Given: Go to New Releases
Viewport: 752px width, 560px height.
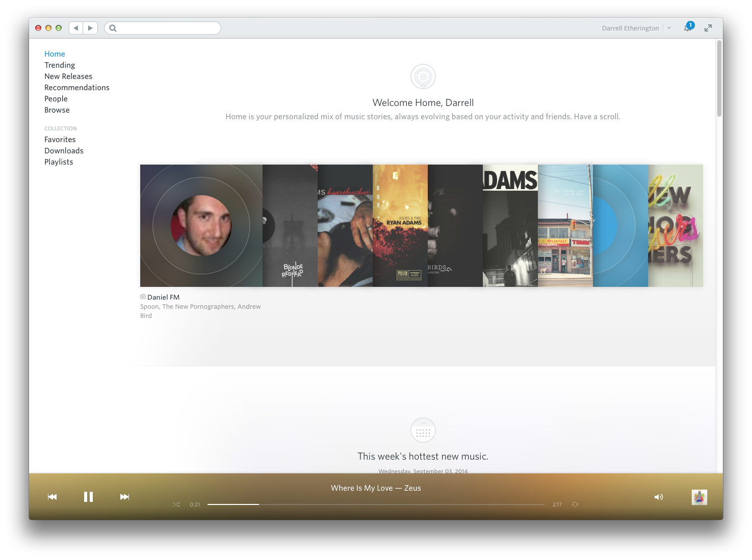Looking at the screenshot, I should pyautogui.click(x=68, y=76).
